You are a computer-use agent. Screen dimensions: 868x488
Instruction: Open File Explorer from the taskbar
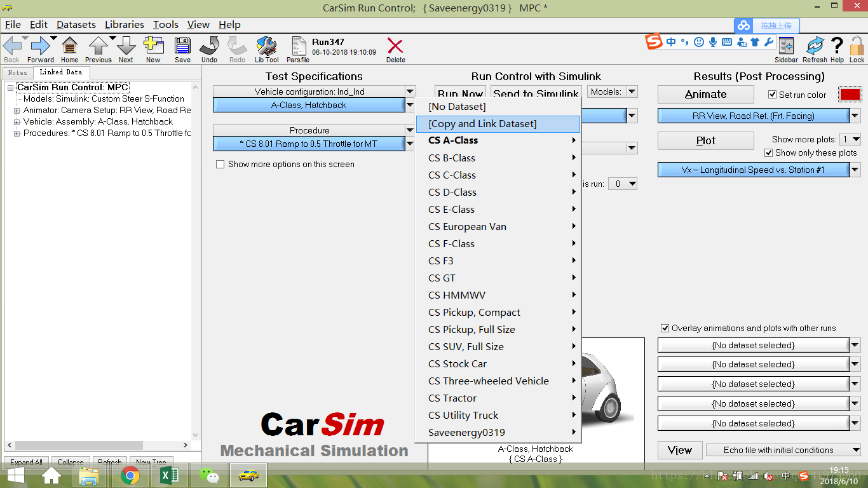point(90,475)
